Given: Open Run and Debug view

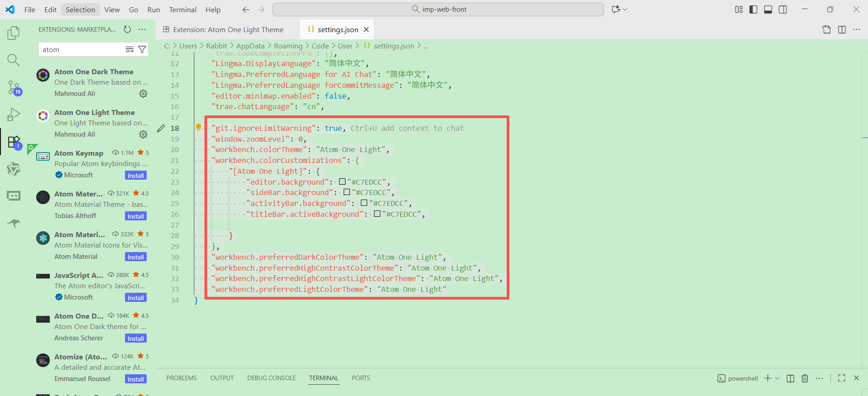Looking at the screenshot, I should click(x=14, y=115).
